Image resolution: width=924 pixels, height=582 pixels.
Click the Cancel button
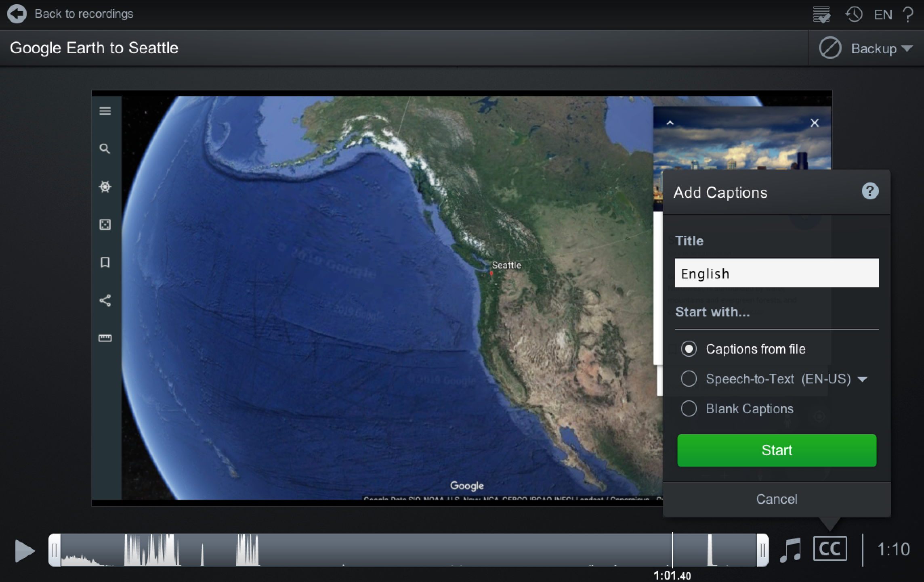tap(777, 499)
